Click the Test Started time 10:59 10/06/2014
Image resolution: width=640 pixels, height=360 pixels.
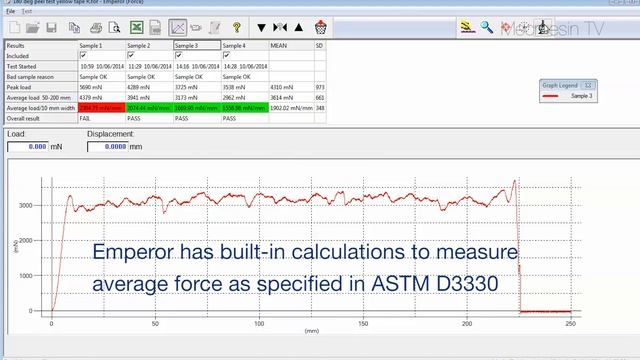point(102,66)
